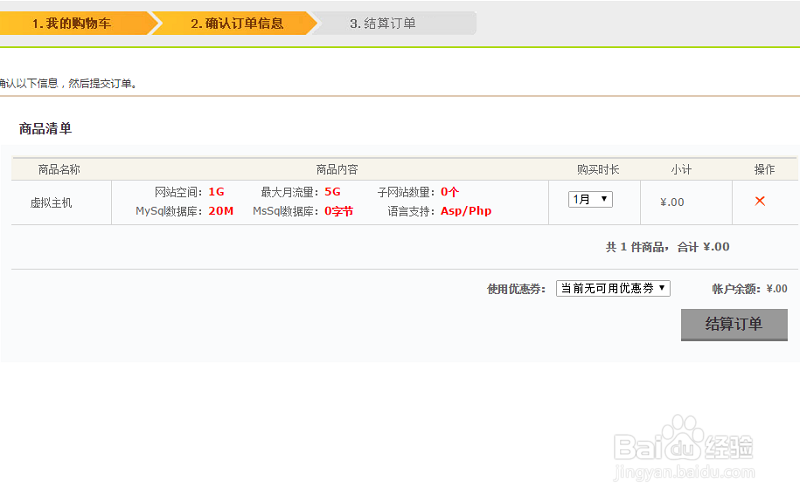Delete the 虚拟主机 item with the red X
The image size is (800, 500).
pyautogui.click(x=760, y=201)
